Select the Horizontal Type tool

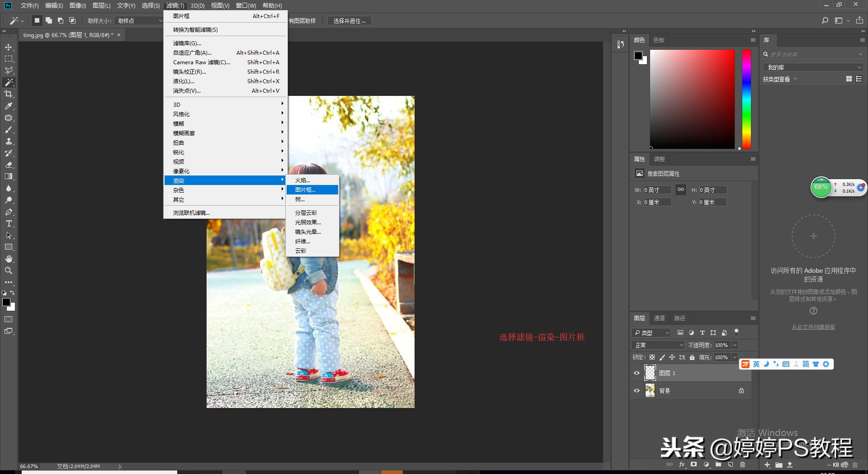tap(9, 224)
